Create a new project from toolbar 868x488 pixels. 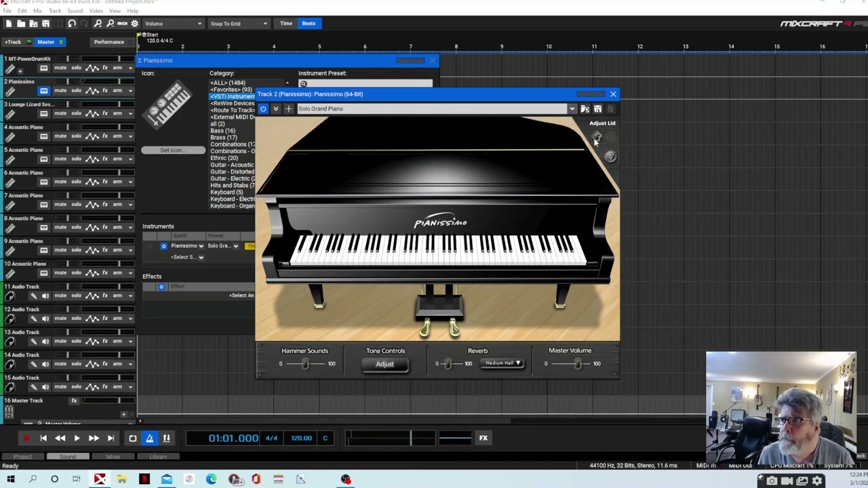tap(9, 24)
